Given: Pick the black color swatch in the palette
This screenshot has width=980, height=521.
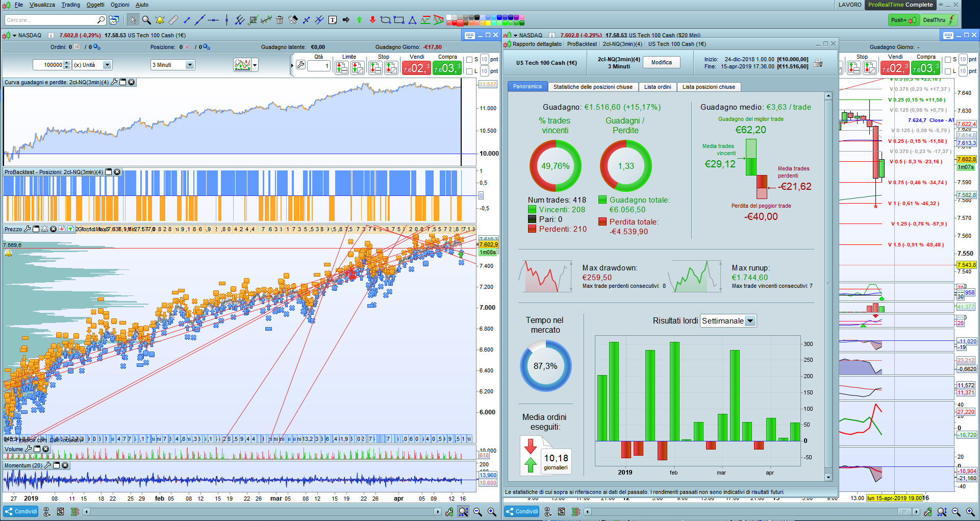Looking at the screenshot, I should tap(477, 17).
